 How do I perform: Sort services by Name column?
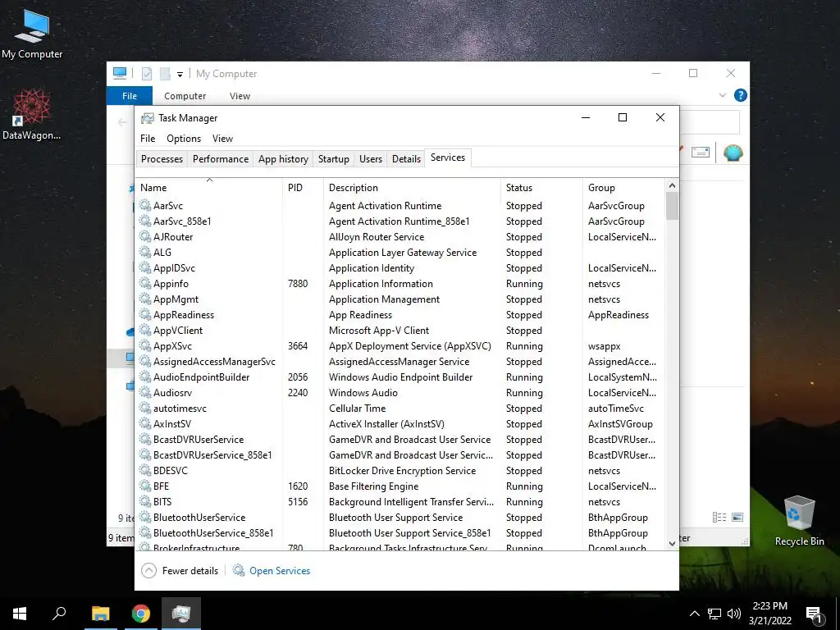click(209, 188)
